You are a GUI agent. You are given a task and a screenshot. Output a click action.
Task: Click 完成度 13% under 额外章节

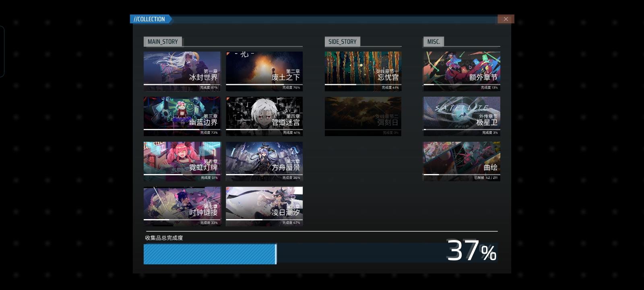[489, 87]
